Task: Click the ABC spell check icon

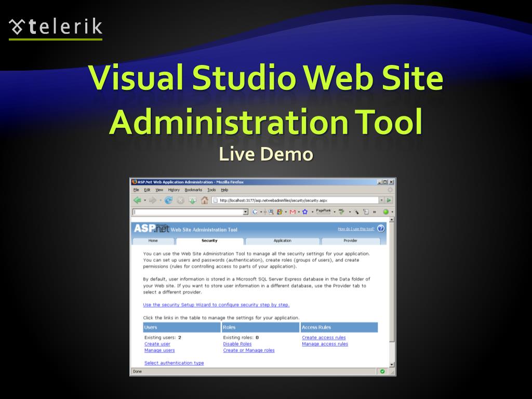Action: tap(342, 211)
